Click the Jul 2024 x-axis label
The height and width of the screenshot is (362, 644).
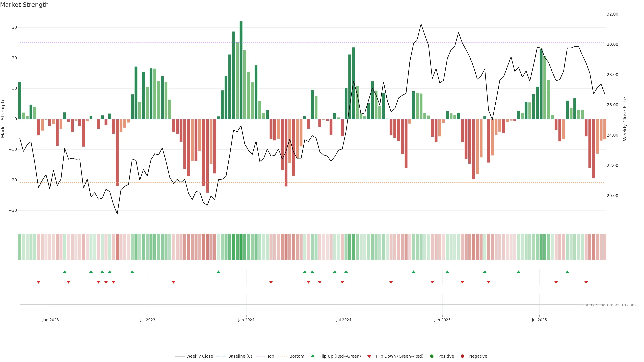click(343, 320)
